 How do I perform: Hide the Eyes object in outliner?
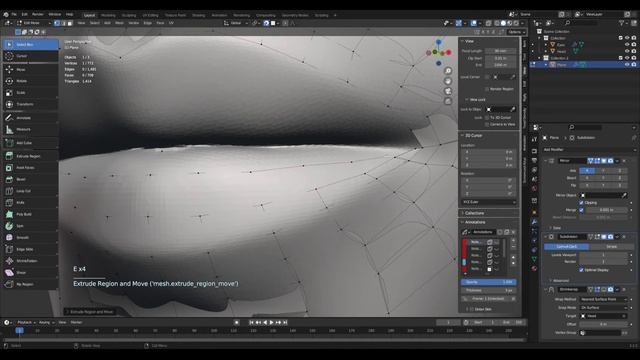(627, 44)
